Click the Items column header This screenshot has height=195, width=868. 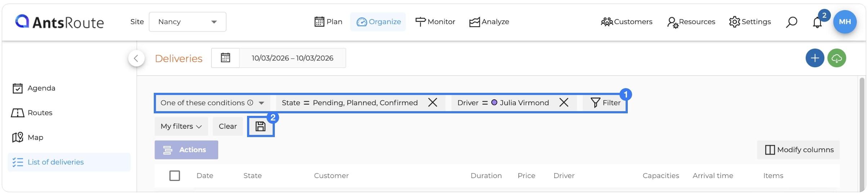click(773, 176)
